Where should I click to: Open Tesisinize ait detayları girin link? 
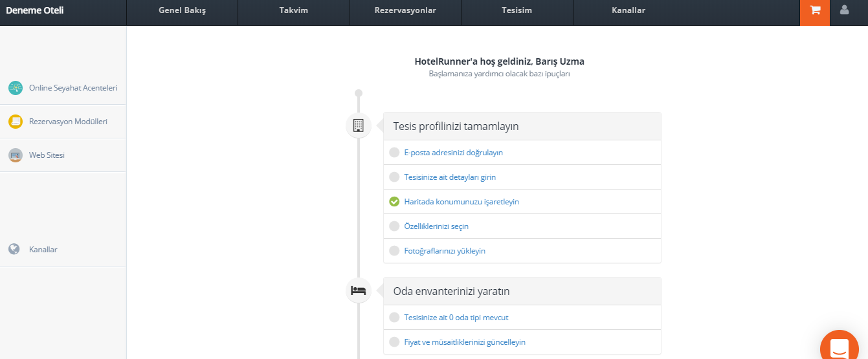click(450, 177)
